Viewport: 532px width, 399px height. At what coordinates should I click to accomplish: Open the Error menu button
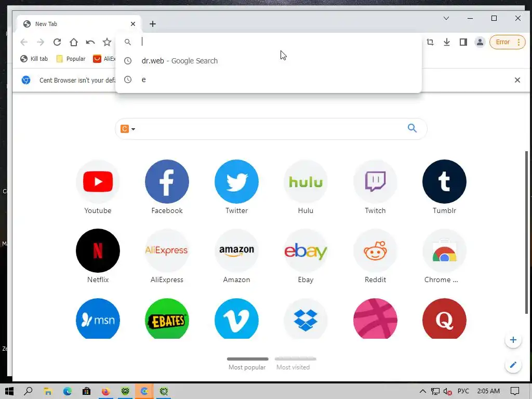[x=507, y=42]
